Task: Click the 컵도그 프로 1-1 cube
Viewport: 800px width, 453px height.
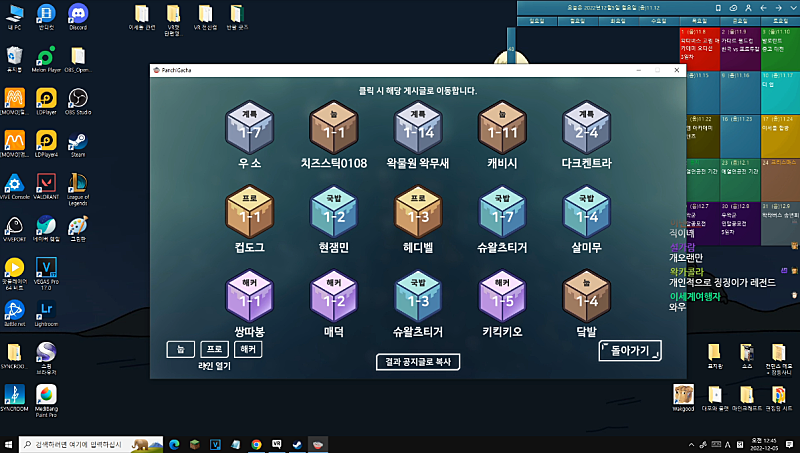Action: tap(249, 212)
